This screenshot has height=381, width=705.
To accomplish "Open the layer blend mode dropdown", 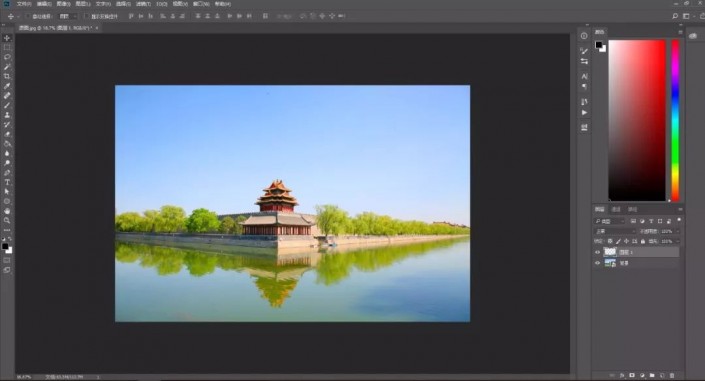I will tap(615, 231).
